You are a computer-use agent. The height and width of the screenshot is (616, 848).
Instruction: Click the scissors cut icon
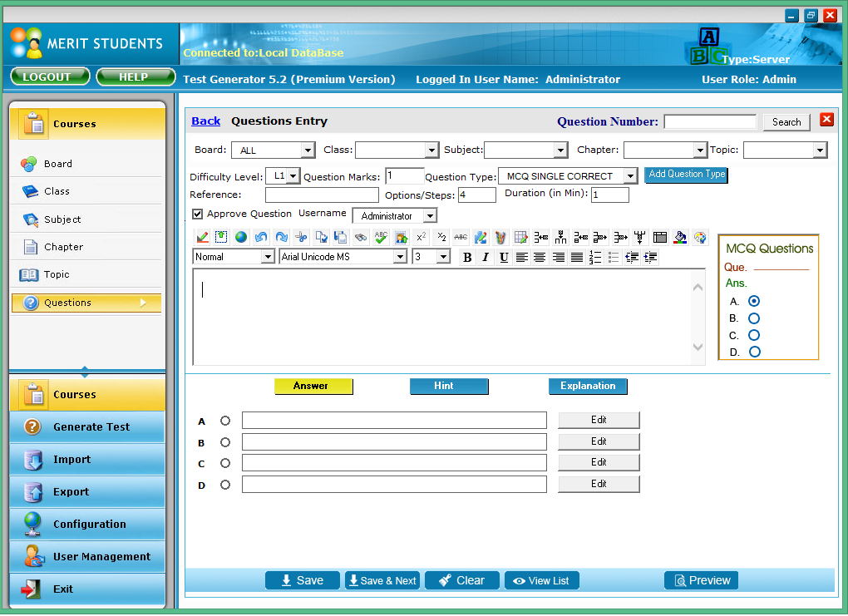tap(301, 238)
